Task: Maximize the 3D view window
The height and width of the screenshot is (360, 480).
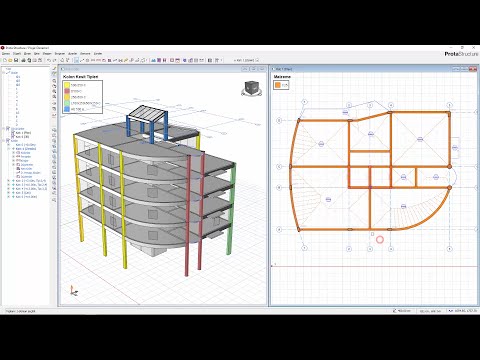Action: point(254,69)
